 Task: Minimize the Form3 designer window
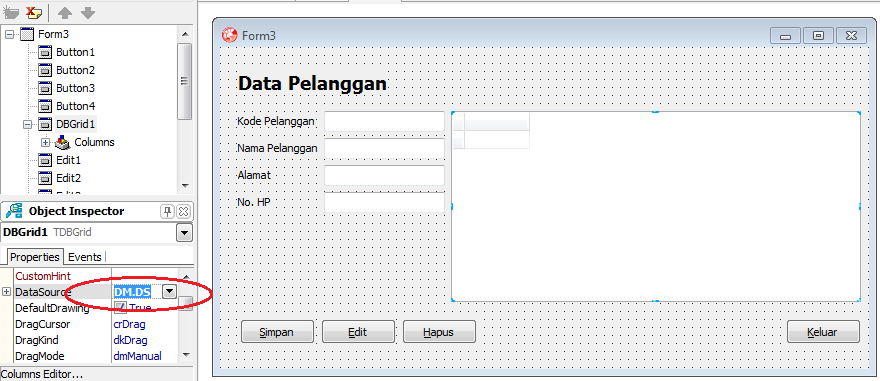785,36
